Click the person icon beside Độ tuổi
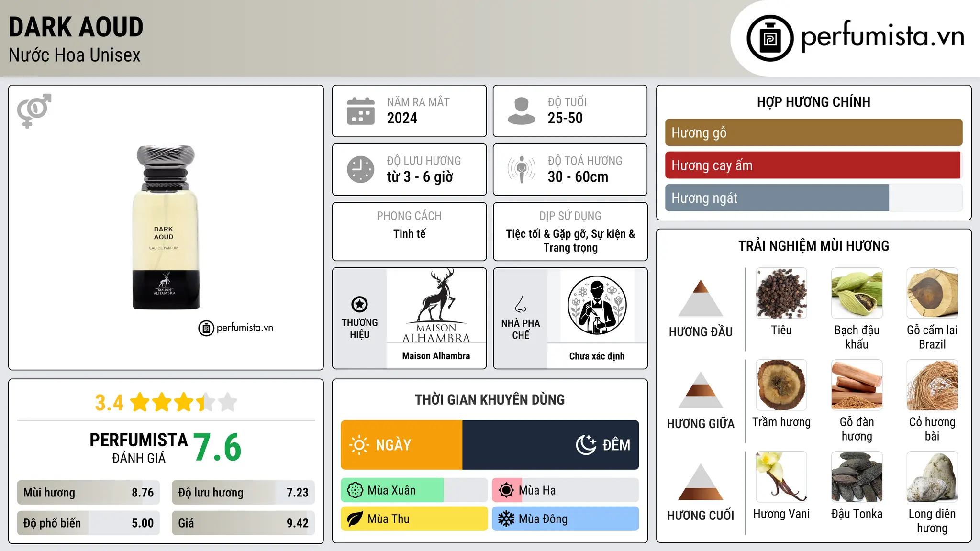The width and height of the screenshot is (980, 551). (521, 111)
